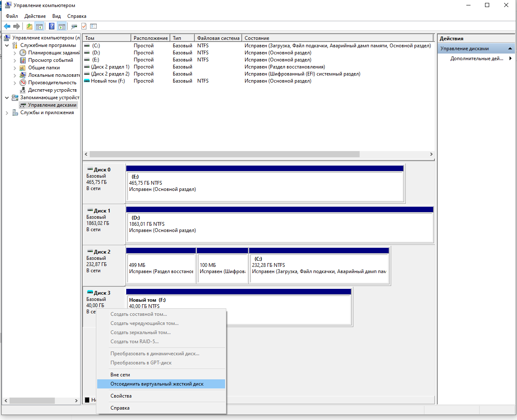Click the blue Back arrow in toolbar
The width and height of the screenshot is (517, 420).
7,26
